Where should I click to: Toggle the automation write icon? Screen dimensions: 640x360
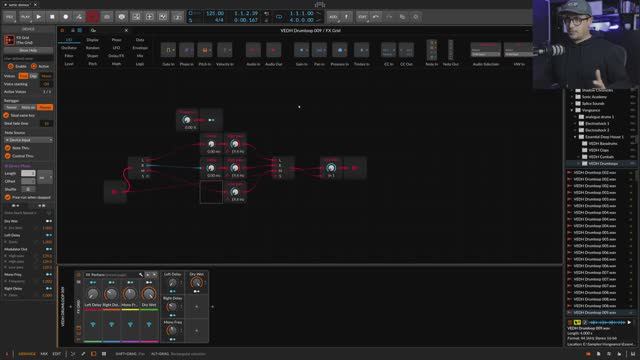coord(79,17)
